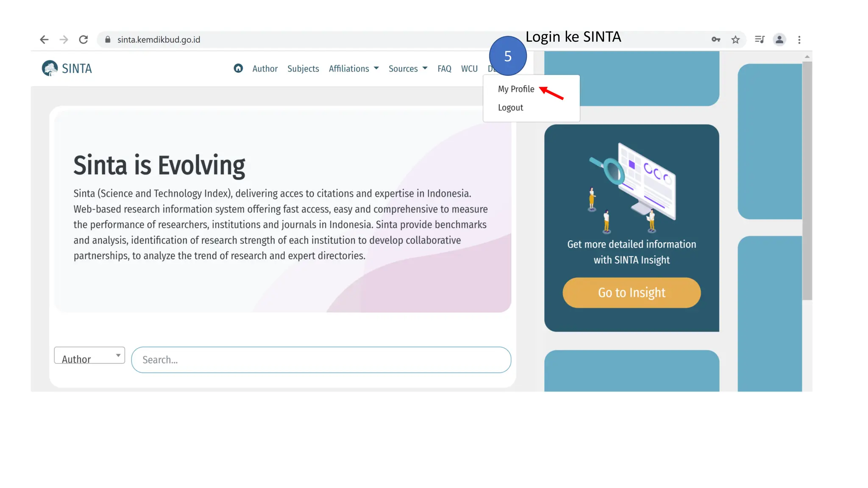Open the Author search type selector
868x488 pixels.
click(89, 355)
